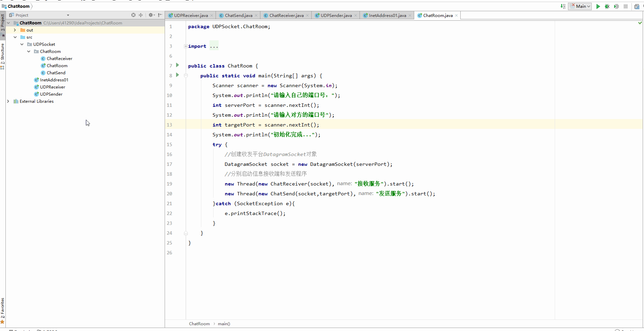Image resolution: width=644 pixels, height=331 pixels.
Task: Collapse the ChatRoom package in tree
Action: pos(29,52)
